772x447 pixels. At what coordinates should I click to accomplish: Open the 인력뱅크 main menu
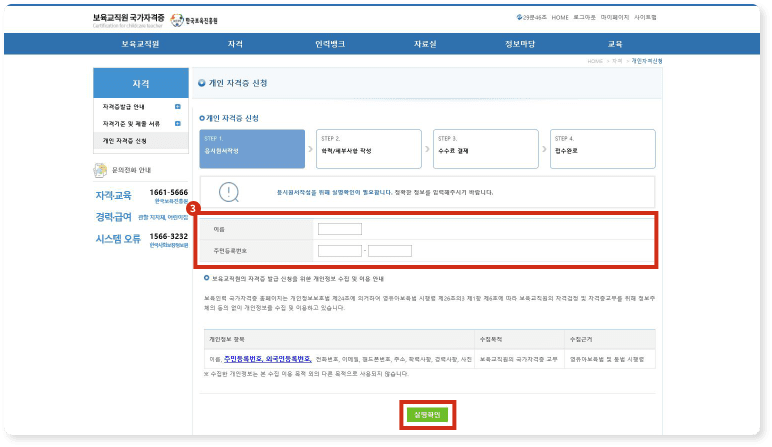[x=330, y=44]
